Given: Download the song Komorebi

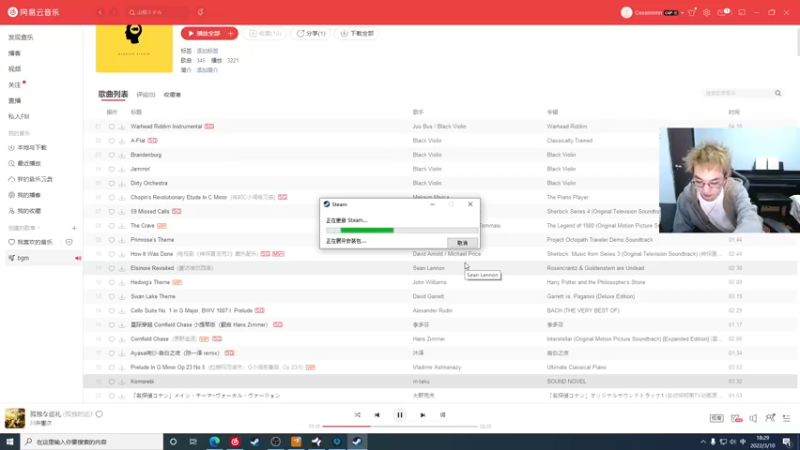Looking at the screenshot, I should 122,382.
